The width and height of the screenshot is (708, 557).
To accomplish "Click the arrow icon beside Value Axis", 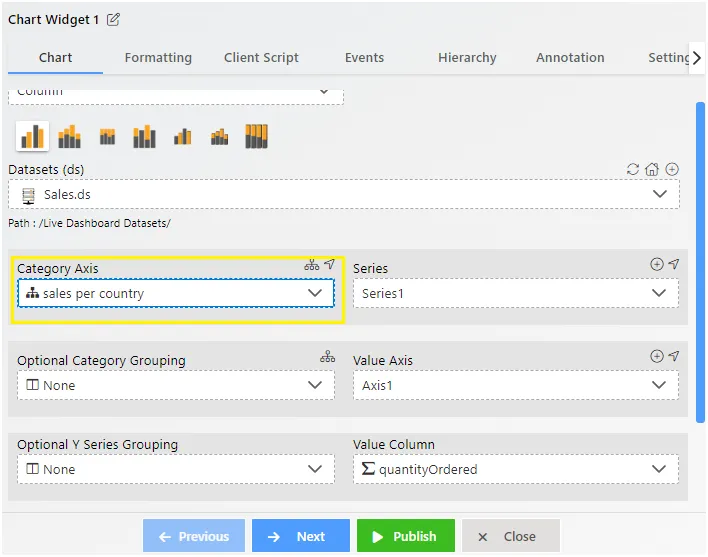I will click(674, 356).
